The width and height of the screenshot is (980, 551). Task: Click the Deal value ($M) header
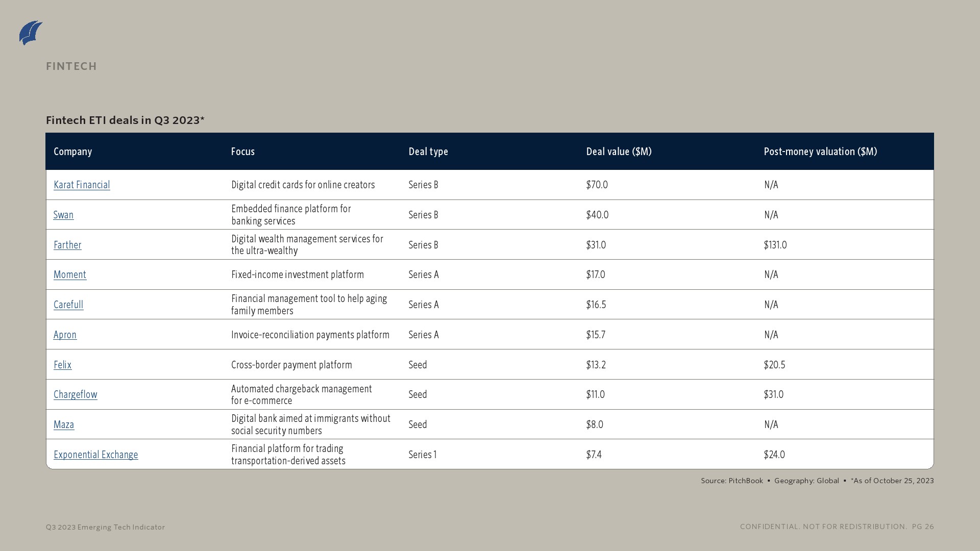click(x=619, y=152)
